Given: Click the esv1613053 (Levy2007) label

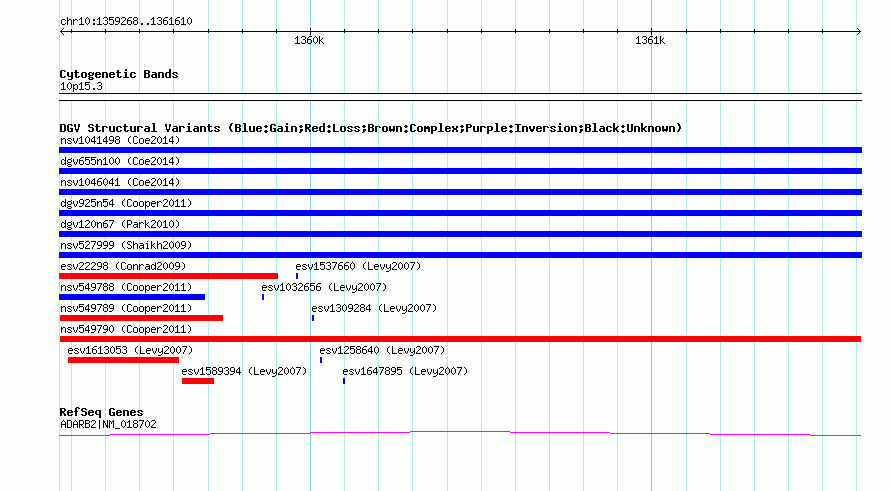Looking at the screenshot, I should point(130,350).
